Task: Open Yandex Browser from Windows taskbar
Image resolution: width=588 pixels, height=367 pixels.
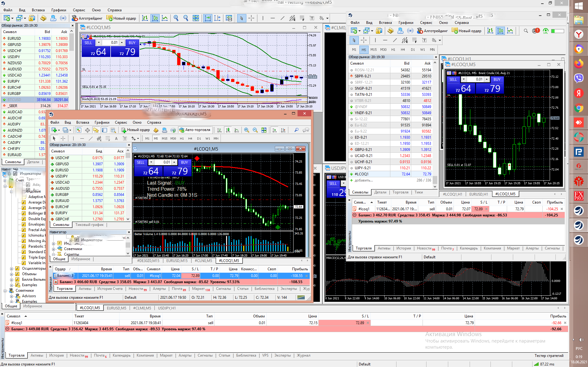Action: click(579, 34)
